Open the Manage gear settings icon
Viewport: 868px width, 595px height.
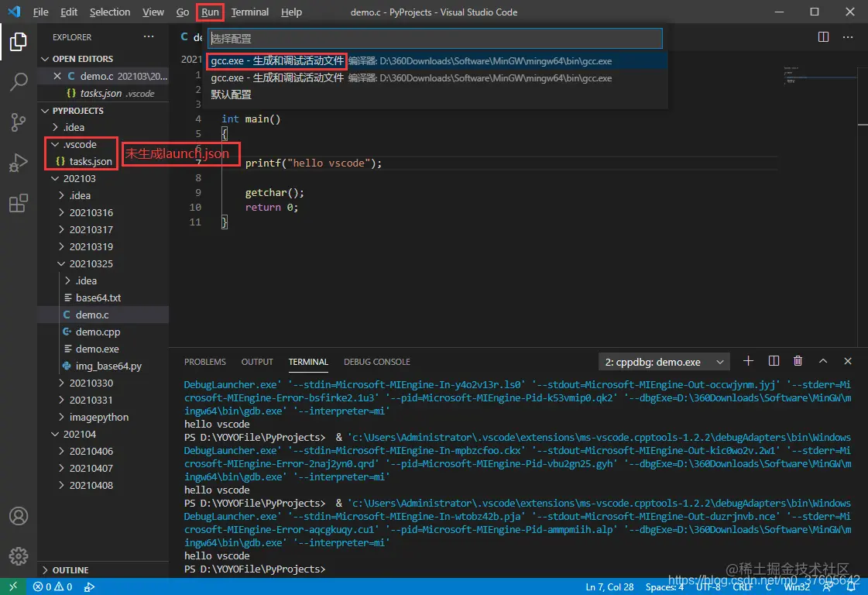coord(19,555)
